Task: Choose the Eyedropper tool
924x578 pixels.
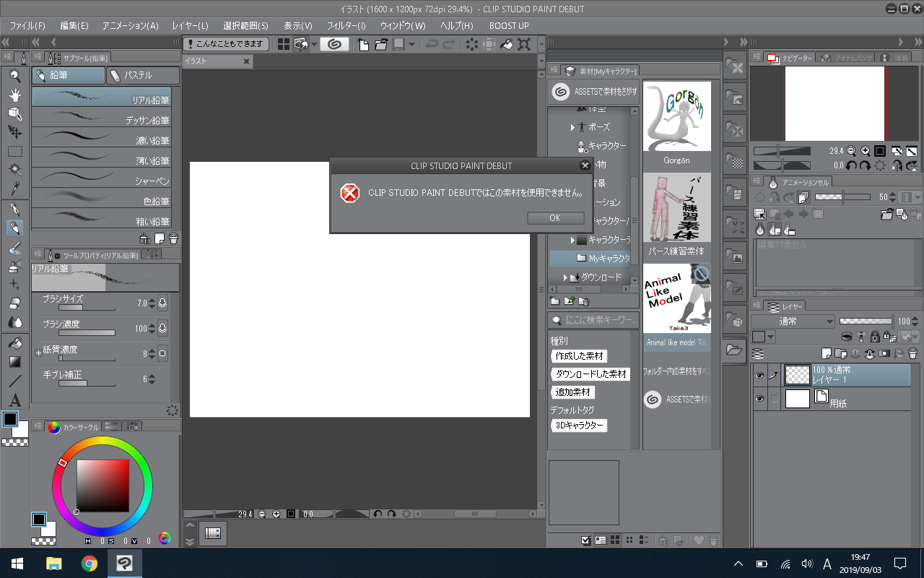Action: click(14, 189)
